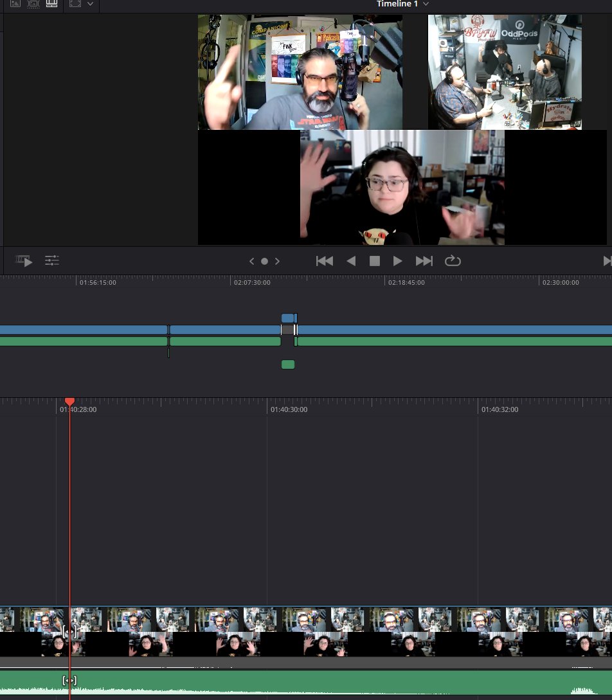
Task: Click the green audio waveform clip
Action: 321,683
